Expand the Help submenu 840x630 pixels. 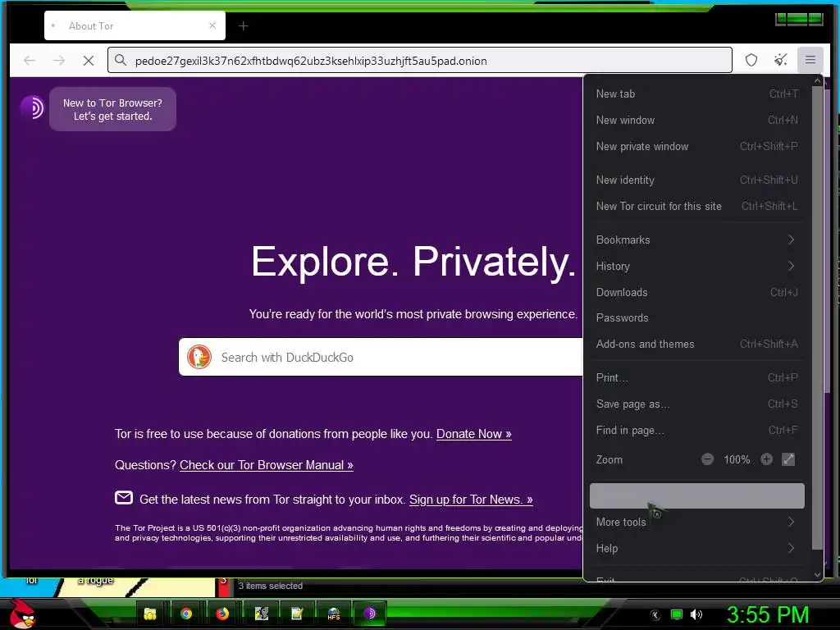click(696, 548)
